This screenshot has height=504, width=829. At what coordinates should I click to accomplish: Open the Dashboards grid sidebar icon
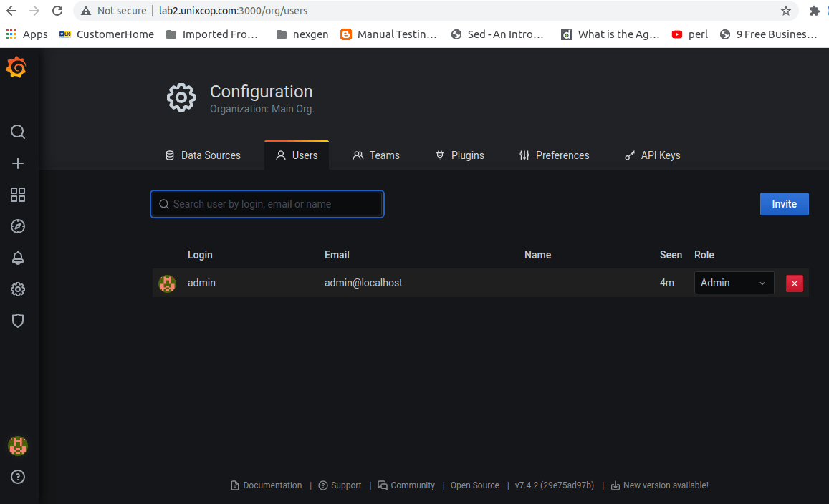point(18,195)
